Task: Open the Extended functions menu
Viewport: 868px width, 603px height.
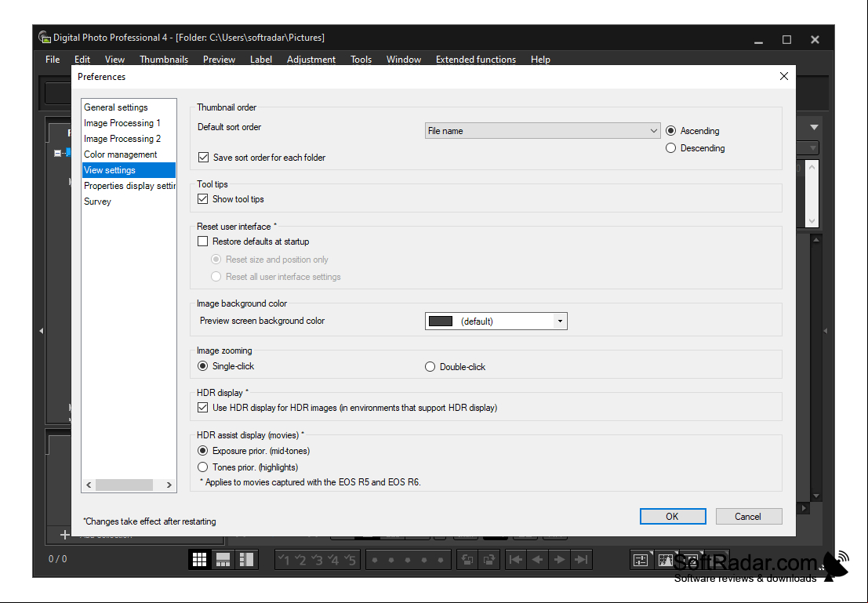Action: point(476,60)
